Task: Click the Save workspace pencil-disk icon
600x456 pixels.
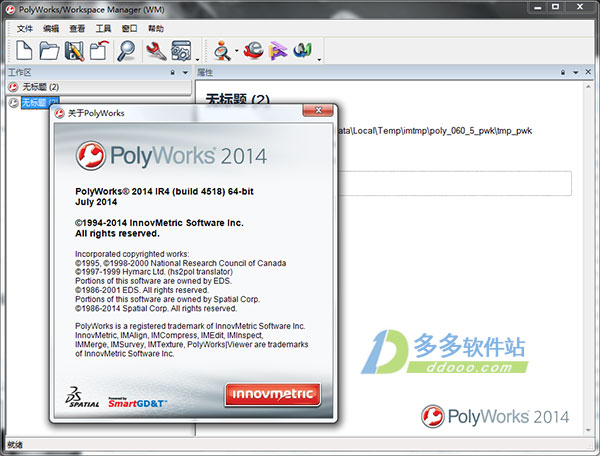Action: pyautogui.click(x=75, y=50)
